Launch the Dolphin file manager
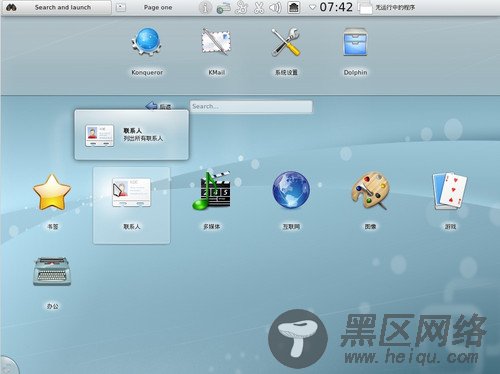The height and width of the screenshot is (374, 500). coord(355,52)
